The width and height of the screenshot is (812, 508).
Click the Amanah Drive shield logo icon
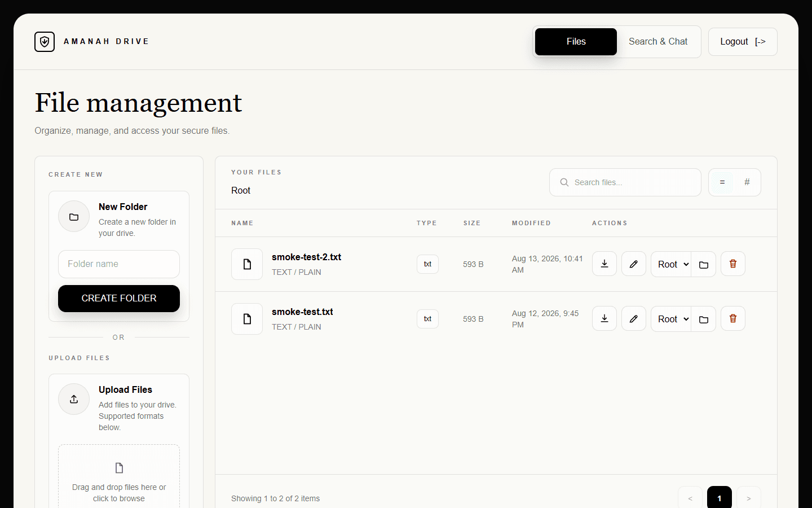click(45, 42)
